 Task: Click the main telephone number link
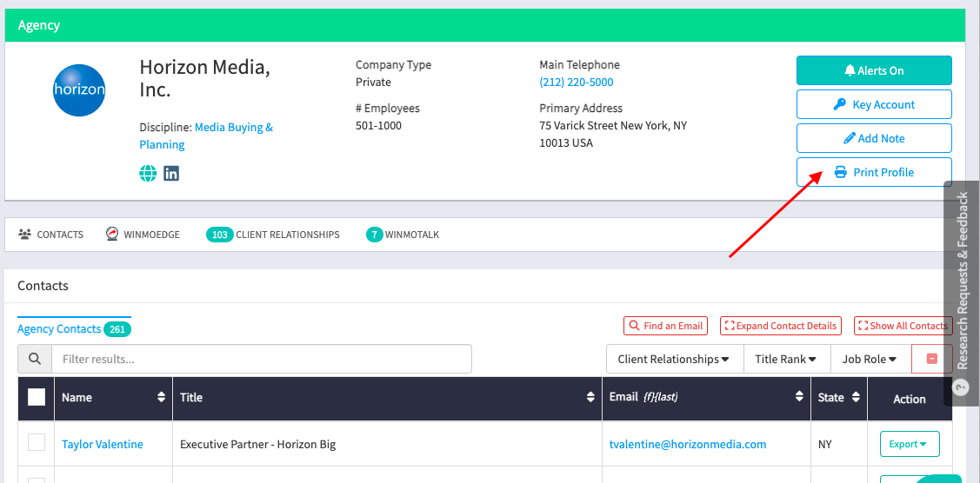tap(577, 83)
